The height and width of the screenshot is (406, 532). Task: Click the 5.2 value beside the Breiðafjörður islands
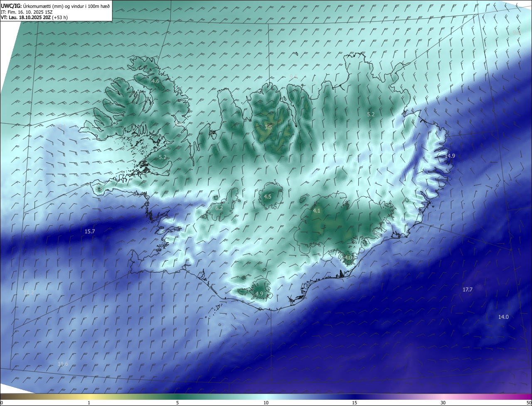pos(163,157)
